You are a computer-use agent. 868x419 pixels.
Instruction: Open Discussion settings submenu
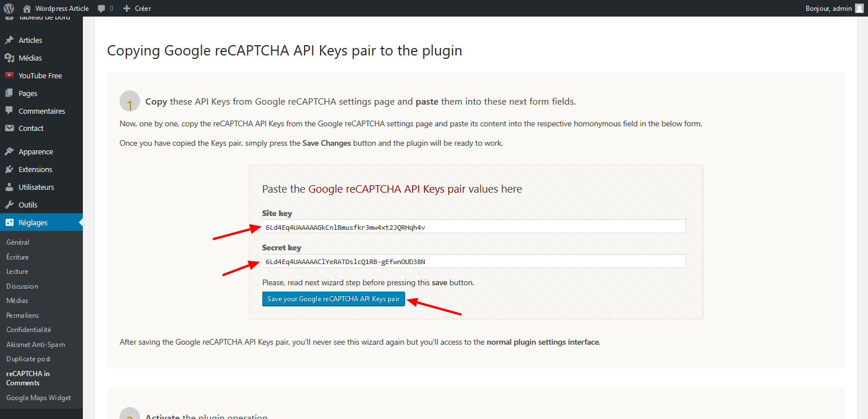(x=22, y=286)
